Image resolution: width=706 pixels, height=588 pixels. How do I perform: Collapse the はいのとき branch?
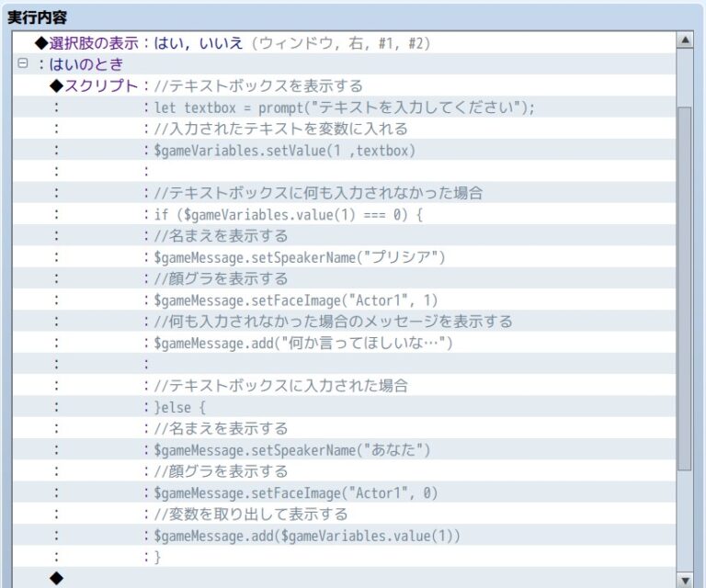pyautogui.click(x=22, y=64)
